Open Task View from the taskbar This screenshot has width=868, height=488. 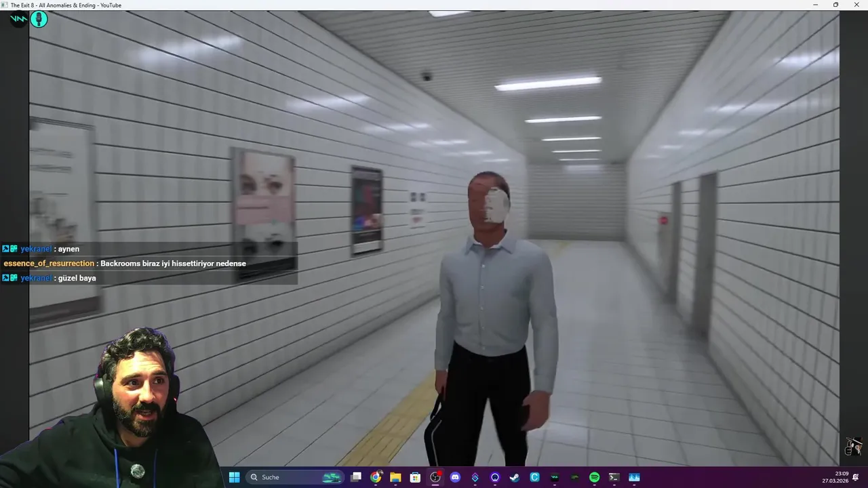tap(356, 477)
